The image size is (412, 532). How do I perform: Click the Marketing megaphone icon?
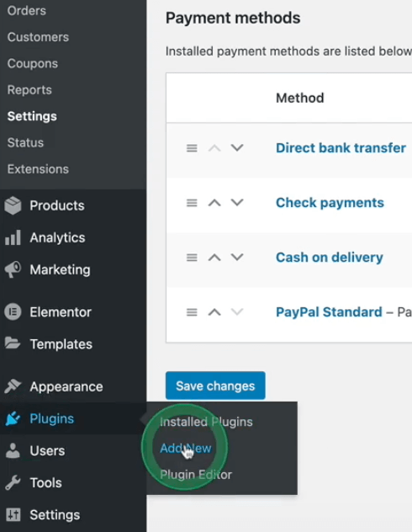coord(13,269)
